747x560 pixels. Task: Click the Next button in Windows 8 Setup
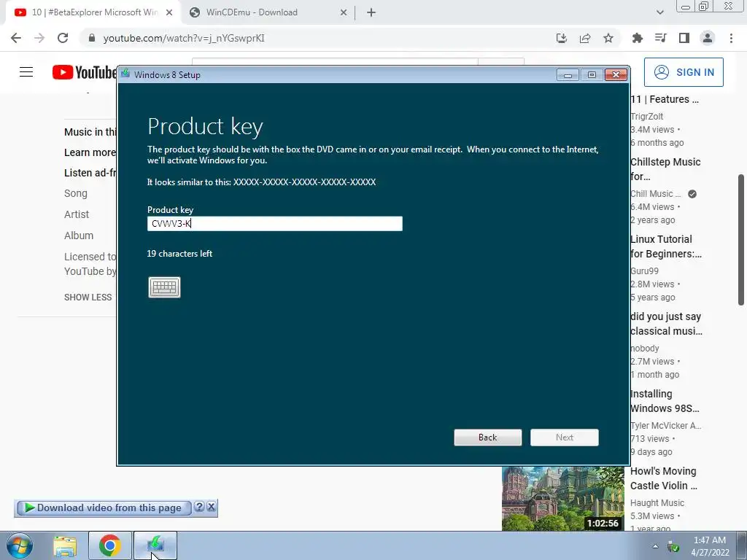pos(565,437)
